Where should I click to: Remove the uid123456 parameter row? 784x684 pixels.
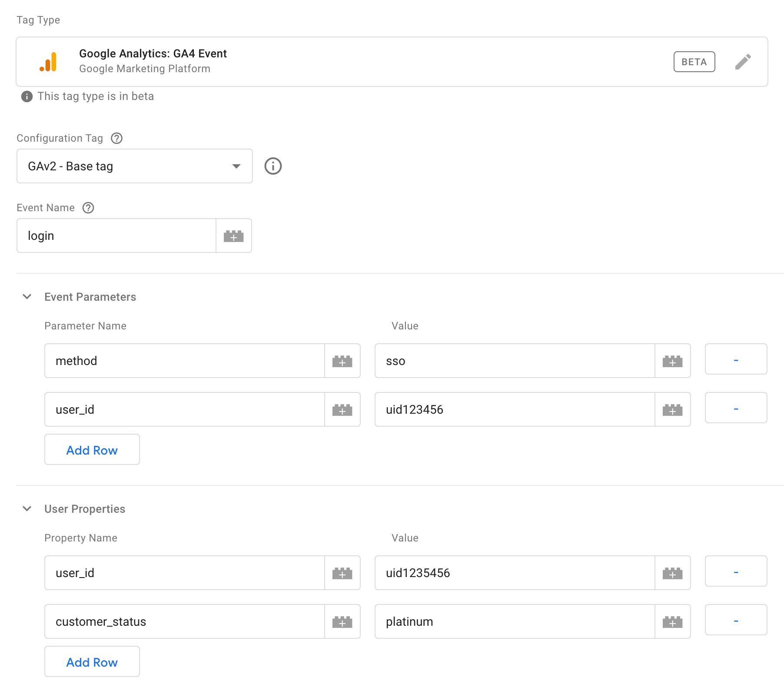point(736,408)
